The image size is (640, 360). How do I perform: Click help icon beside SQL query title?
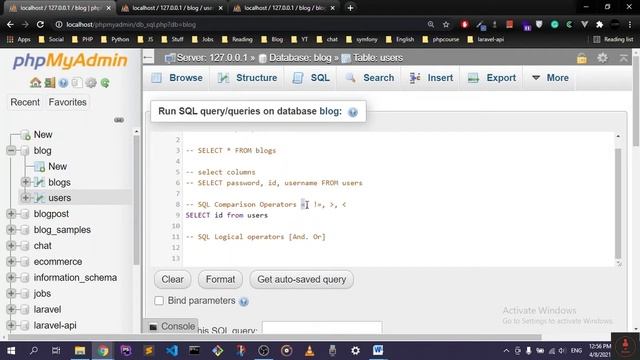tap(353, 112)
